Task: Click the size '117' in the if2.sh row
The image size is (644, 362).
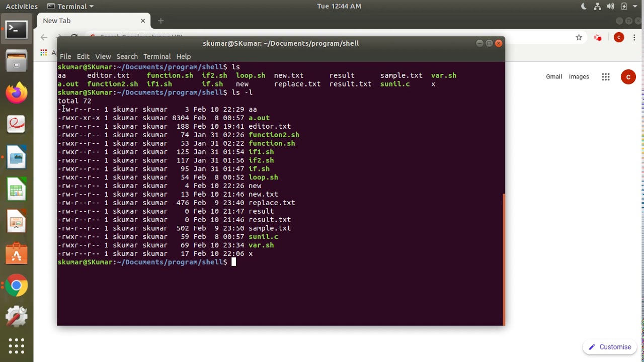Action: coord(183,160)
